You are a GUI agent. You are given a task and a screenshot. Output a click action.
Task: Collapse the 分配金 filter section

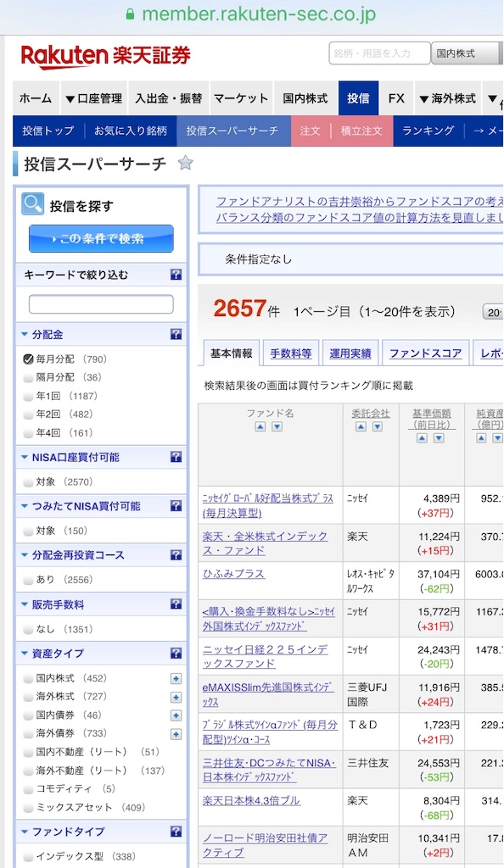(x=25, y=334)
